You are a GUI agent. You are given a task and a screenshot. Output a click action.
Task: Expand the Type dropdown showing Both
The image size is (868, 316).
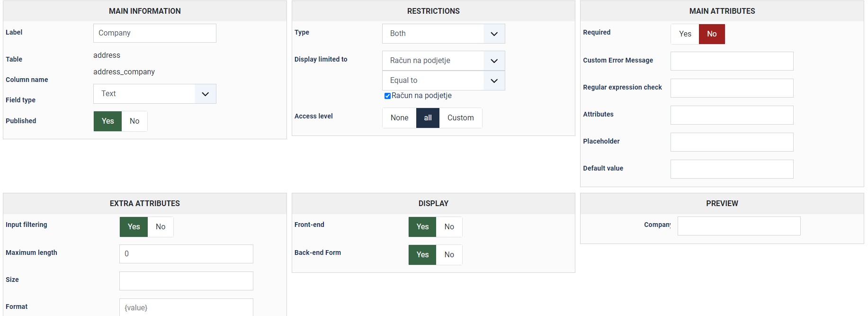(x=443, y=34)
